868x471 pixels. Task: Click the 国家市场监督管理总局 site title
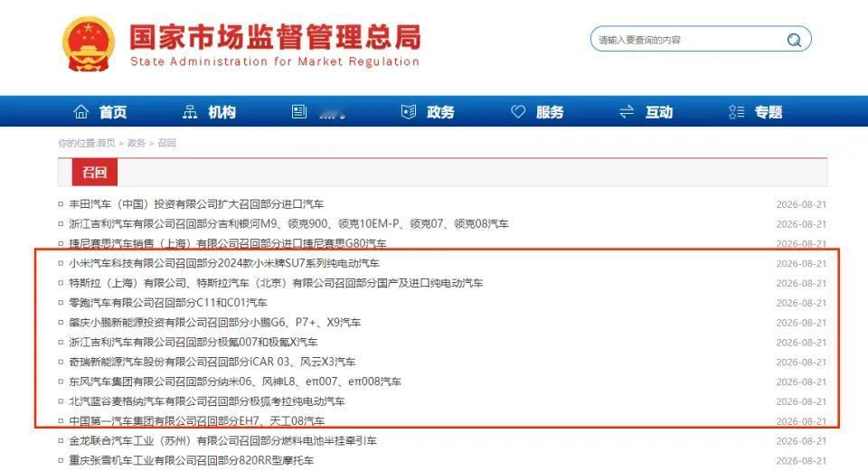275,37
